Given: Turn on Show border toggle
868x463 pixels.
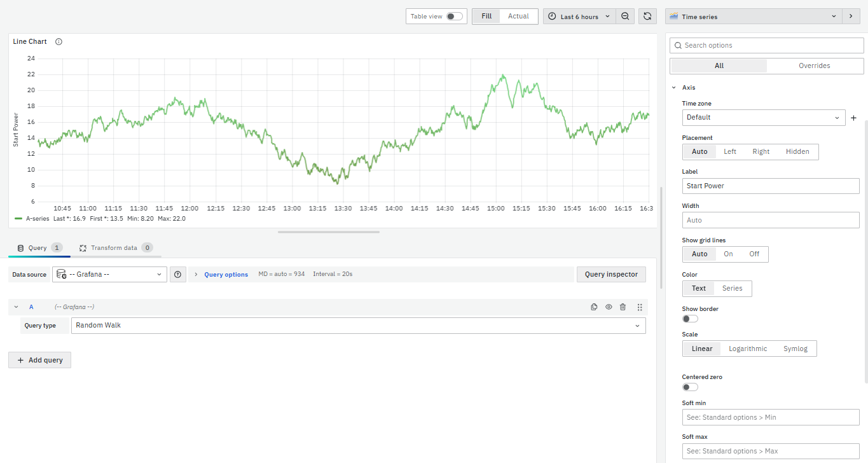Looking at the screenshot, I should pyautogui.click(x=690, y=319).
